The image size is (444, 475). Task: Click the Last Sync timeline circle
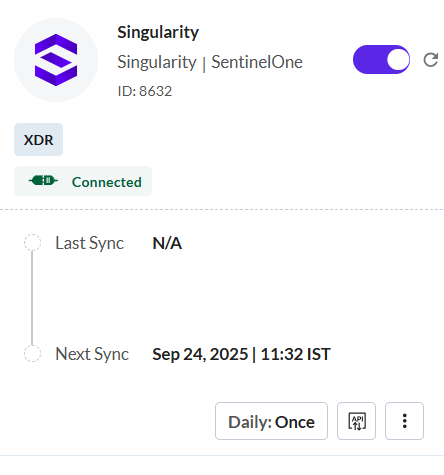(x=32, y=242)
